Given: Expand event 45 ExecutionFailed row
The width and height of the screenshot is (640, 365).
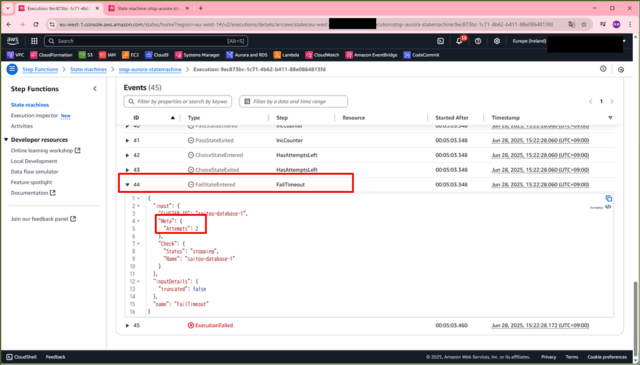Looking at the screenshot, I should 127,325.
